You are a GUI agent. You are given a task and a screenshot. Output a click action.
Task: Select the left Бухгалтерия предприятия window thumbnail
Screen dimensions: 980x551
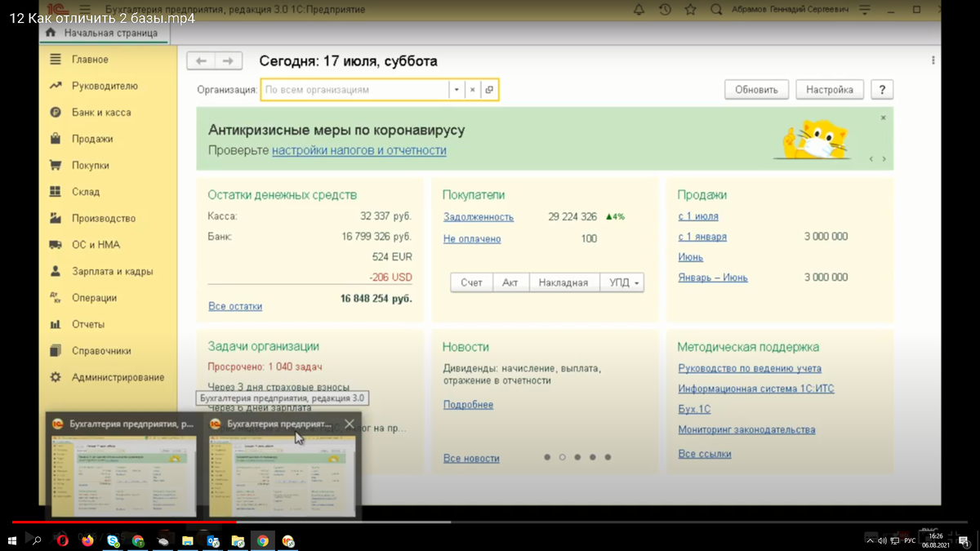(124, 465)
